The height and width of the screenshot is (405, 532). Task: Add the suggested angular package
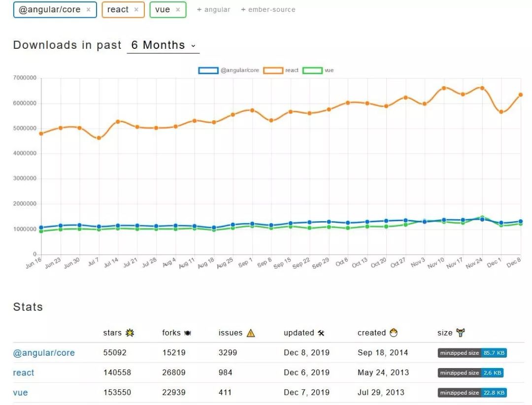pyautogui.click(x=213, y=10)
